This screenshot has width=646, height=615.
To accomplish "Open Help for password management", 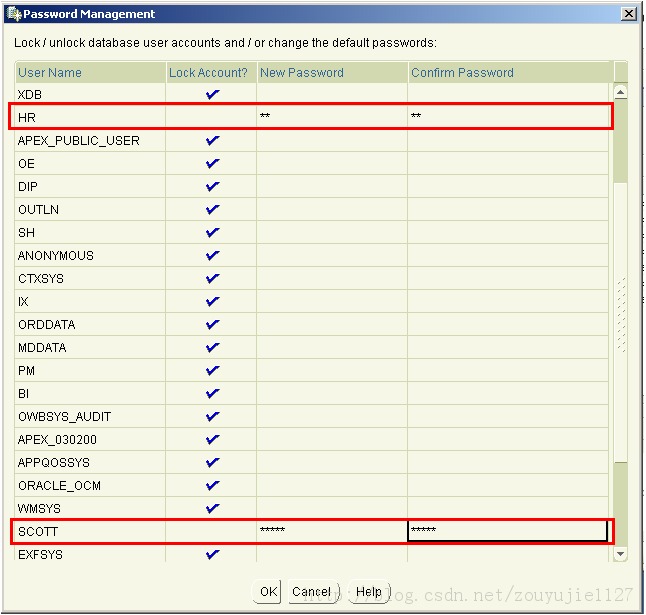I will point(369,592).
